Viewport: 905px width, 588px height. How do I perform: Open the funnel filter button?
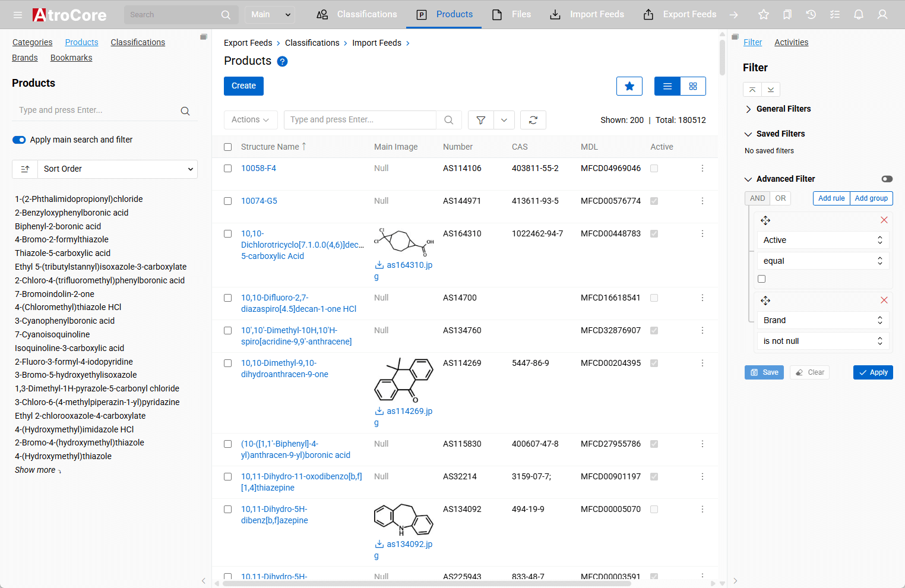[481, 120]
